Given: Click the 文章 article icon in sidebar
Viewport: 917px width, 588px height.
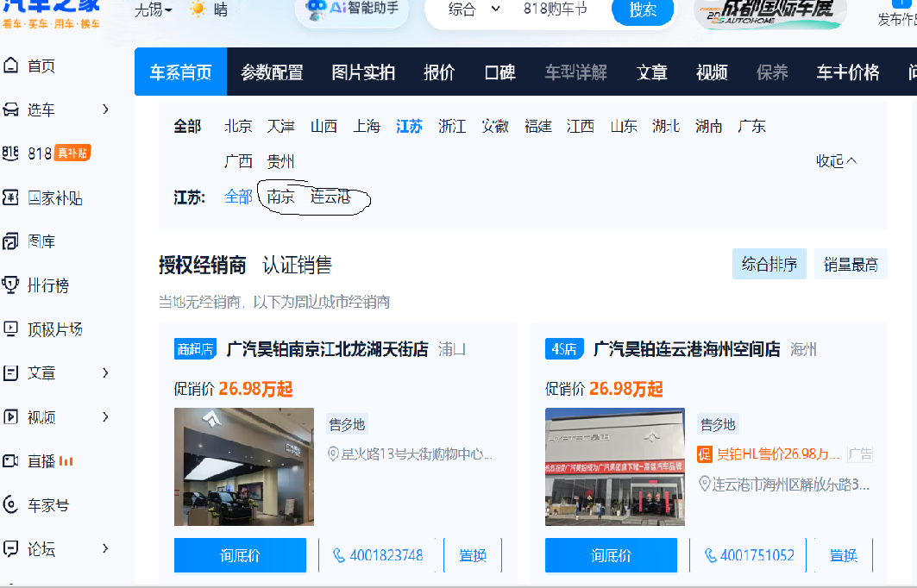Looking at the screenshot, I should pyautogui.click(x=10, y=372).
